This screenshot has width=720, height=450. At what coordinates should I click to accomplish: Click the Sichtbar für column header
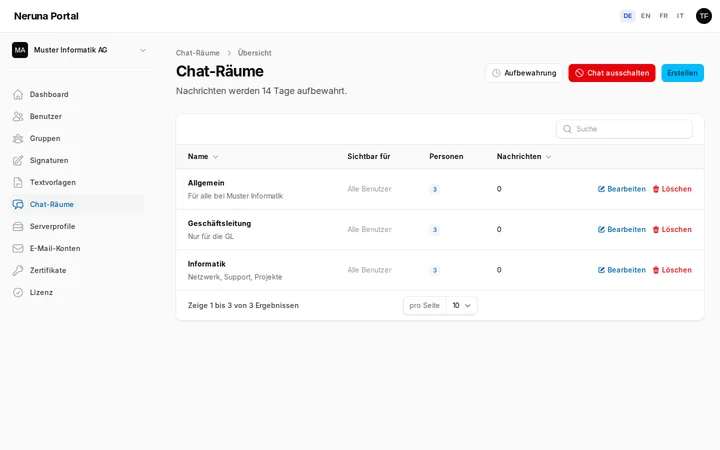[x=369, y=157]
